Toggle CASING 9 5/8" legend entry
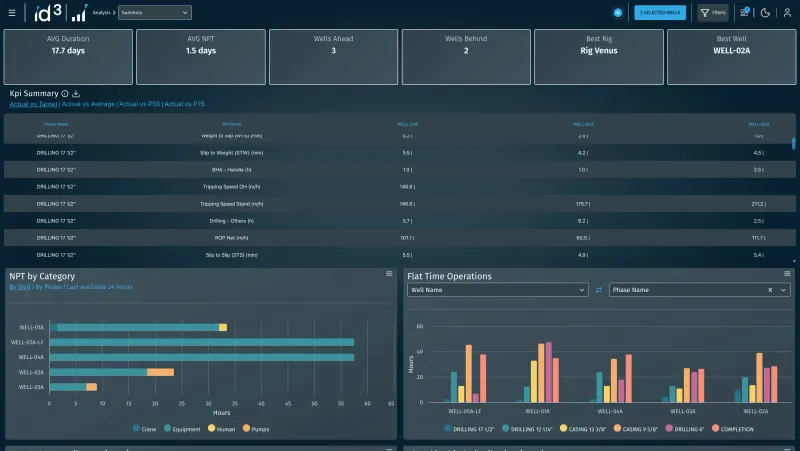The width and height of the screenshot is (800, 451). [636, 429]
